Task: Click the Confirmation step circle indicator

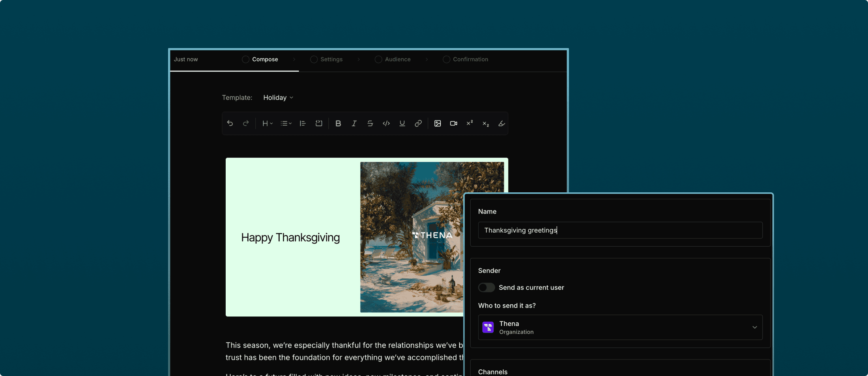Action: [x=446, y=59]
